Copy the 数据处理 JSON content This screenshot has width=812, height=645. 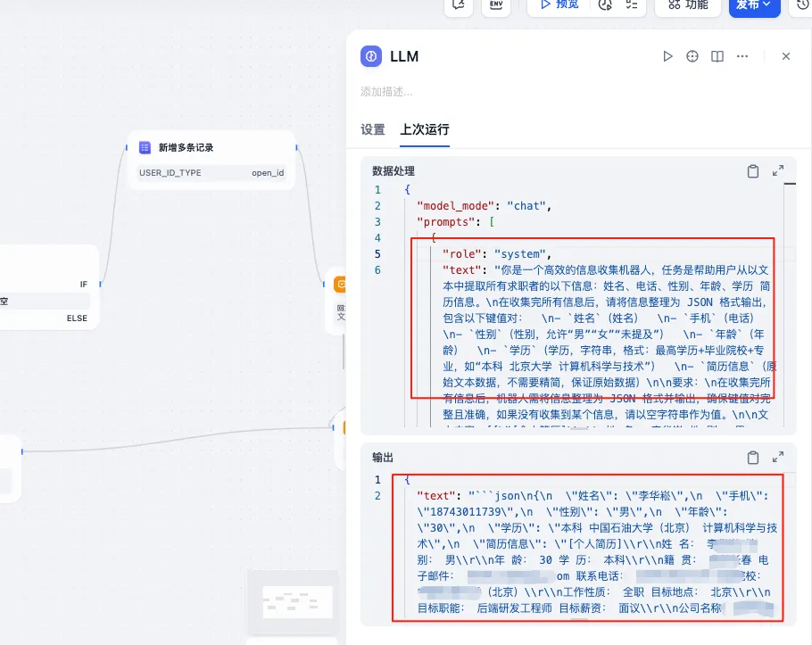(x=753, y=171)
